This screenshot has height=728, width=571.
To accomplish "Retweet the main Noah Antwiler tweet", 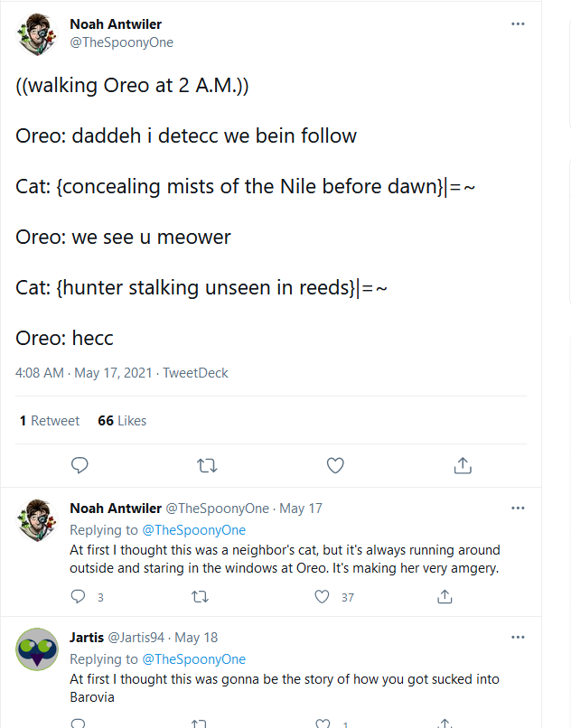I will click(207, 465).
